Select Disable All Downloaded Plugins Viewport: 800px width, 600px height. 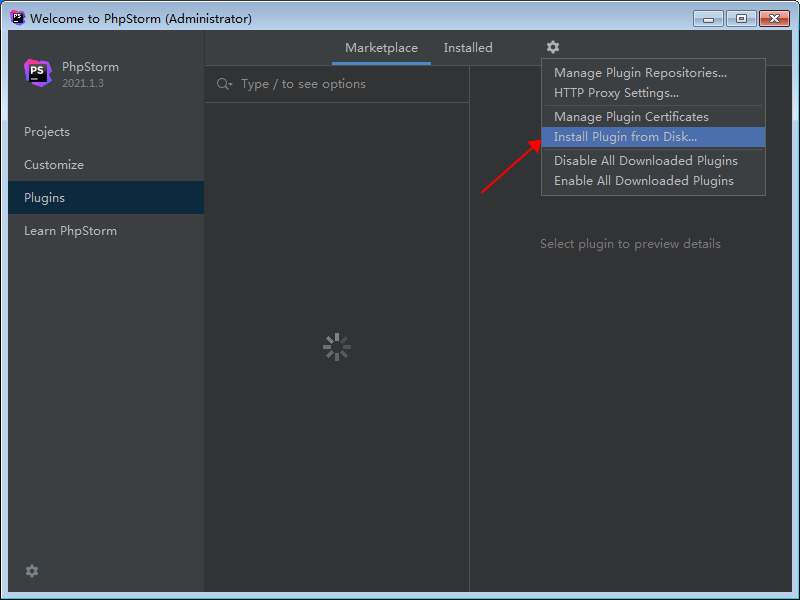tap(653, 161)
